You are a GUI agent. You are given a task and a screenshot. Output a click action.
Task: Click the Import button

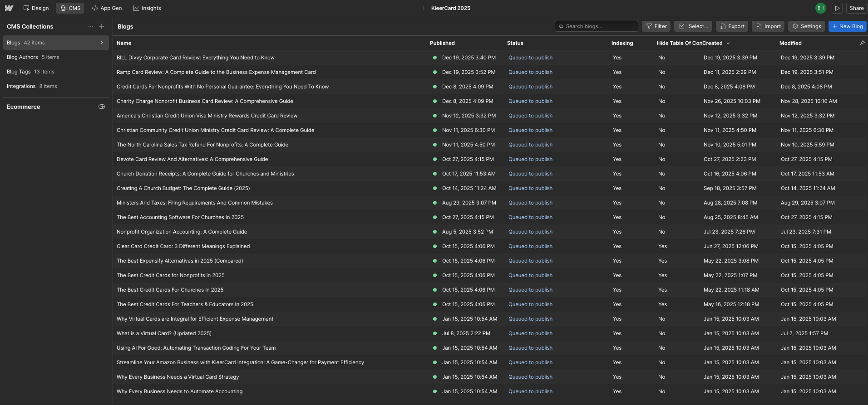(x=768, y=26)
